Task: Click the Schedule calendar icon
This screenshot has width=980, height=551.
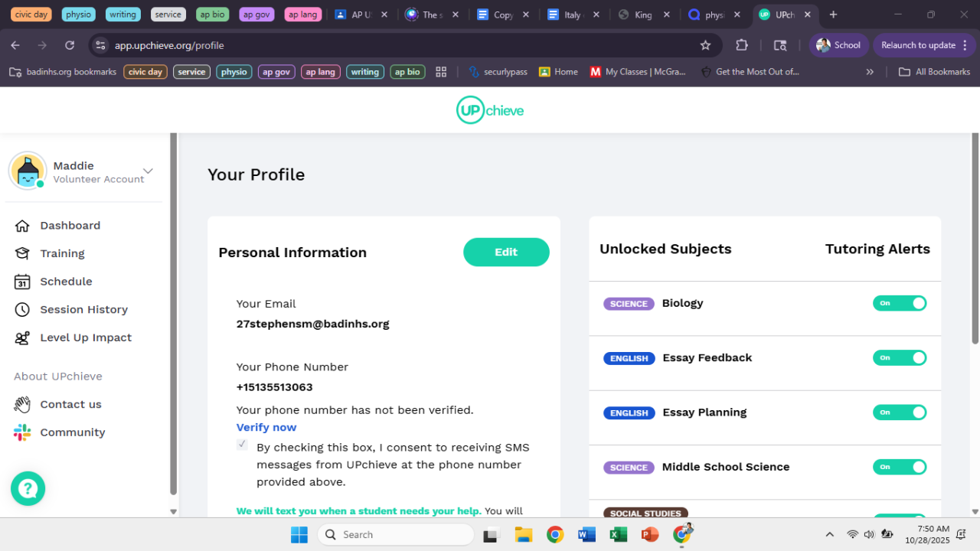Action: click(22, 282)
